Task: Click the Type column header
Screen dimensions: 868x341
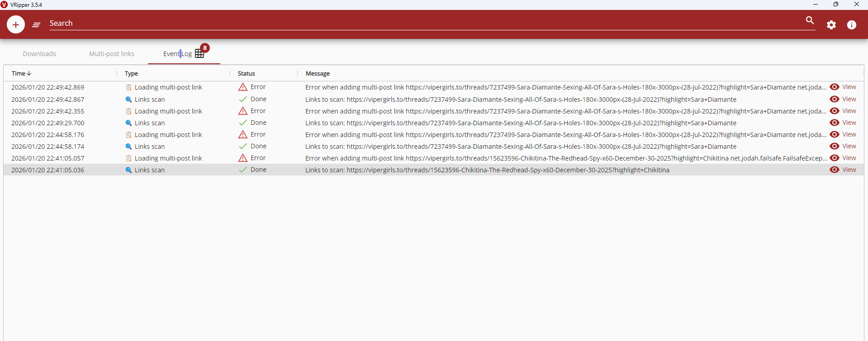Action: 131,73
